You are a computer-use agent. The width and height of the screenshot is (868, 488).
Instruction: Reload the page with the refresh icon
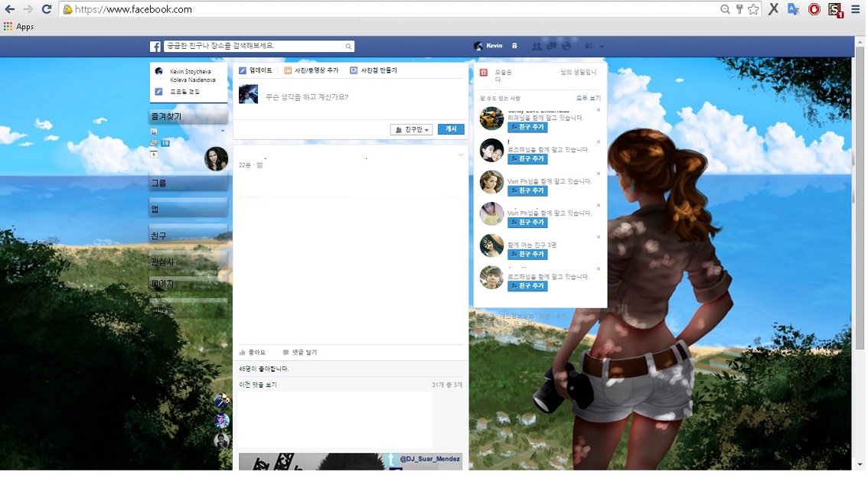click(x=47, y=9)
